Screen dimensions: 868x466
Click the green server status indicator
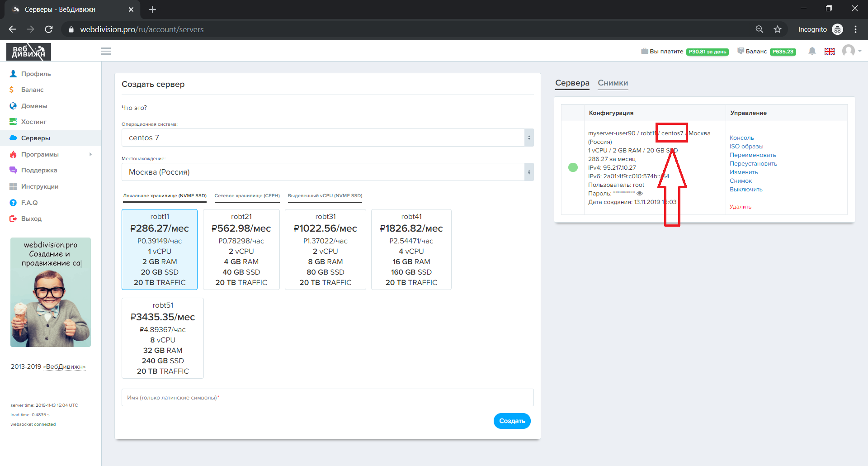tap(573, 167)
